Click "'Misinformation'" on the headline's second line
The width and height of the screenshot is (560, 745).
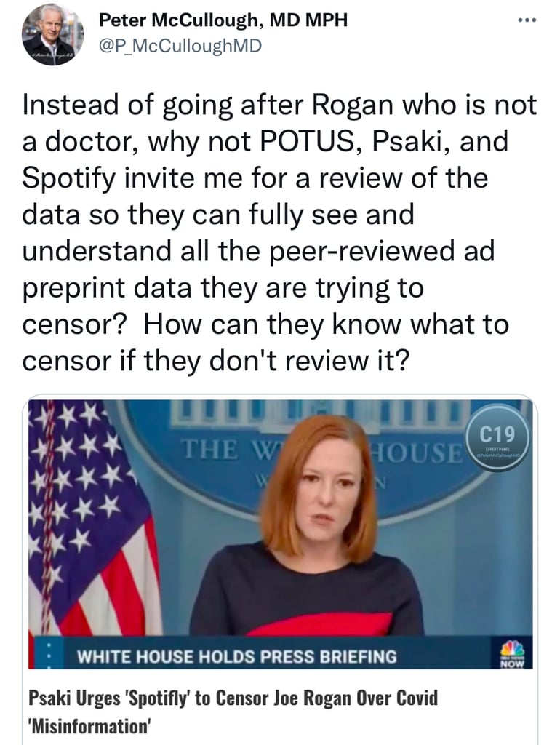coord(89,727)
